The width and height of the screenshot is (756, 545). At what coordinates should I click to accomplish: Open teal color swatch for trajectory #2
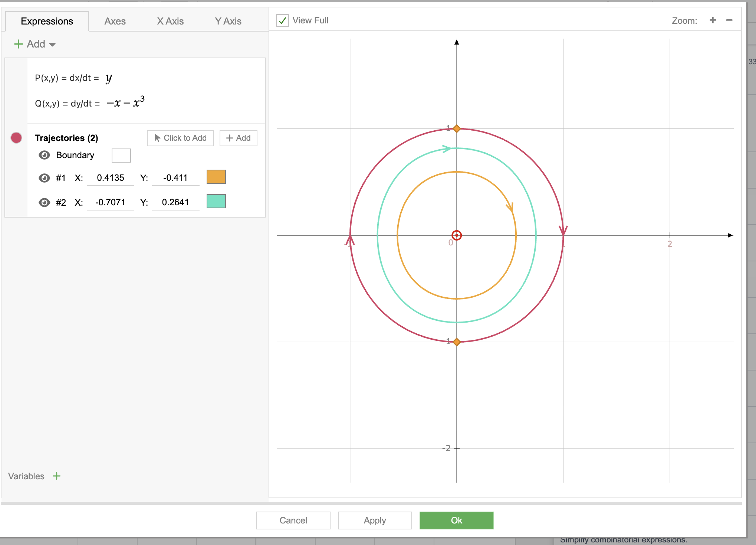(216, 201)
